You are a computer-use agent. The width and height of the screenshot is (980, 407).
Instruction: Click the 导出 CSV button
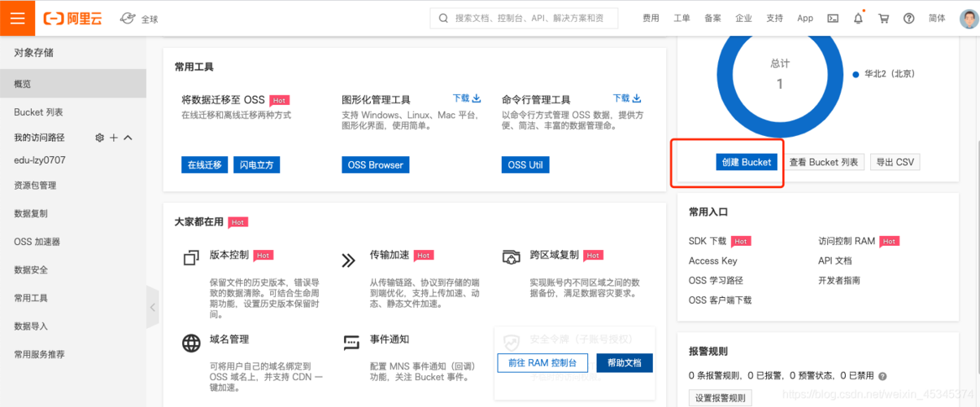click(x=895, y=162)
